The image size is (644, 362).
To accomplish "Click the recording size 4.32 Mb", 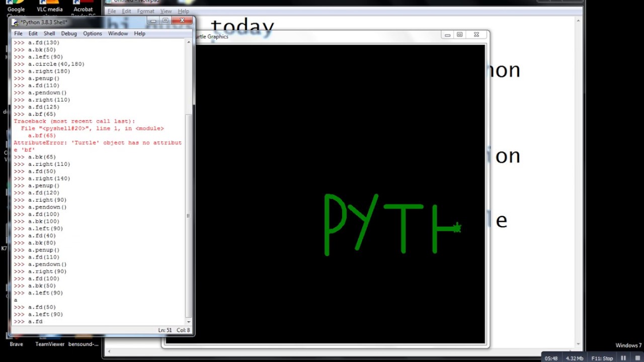I will click(x=574, y=358).
